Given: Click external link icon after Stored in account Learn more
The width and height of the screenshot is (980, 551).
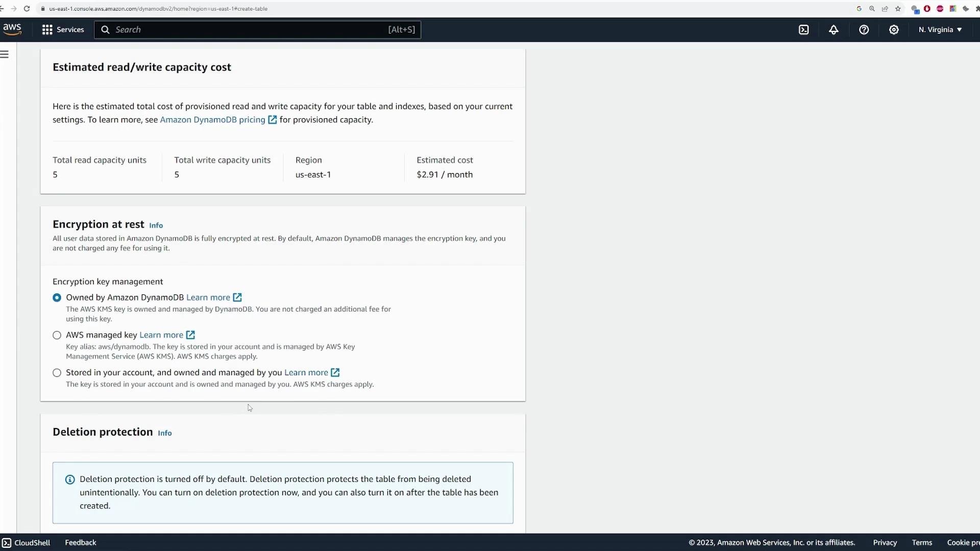Looking at the screenshot, I should 335,372.
